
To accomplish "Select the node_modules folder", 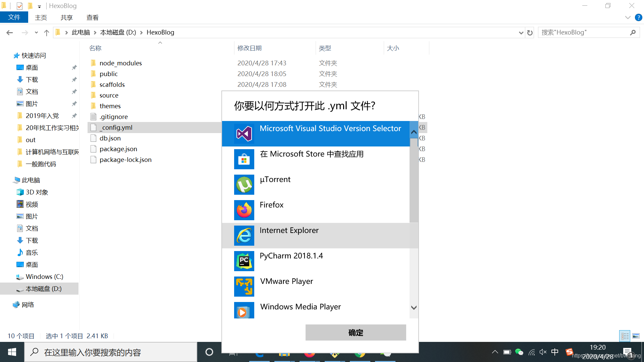I will click(121, 63).
